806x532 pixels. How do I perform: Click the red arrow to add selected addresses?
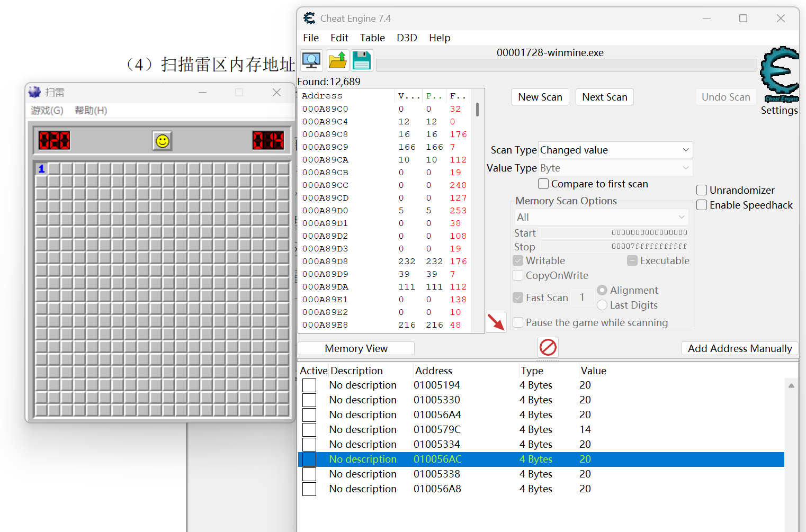coord(496,322)
